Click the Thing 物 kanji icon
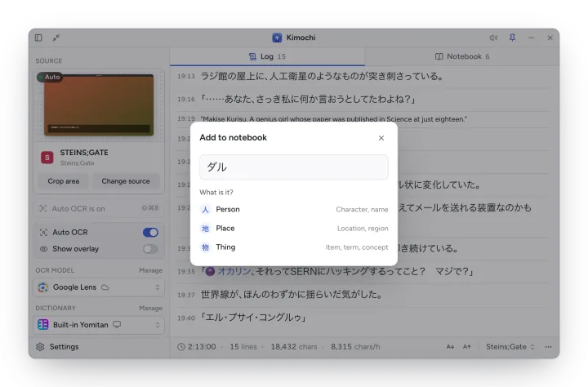 coord(205,247)
